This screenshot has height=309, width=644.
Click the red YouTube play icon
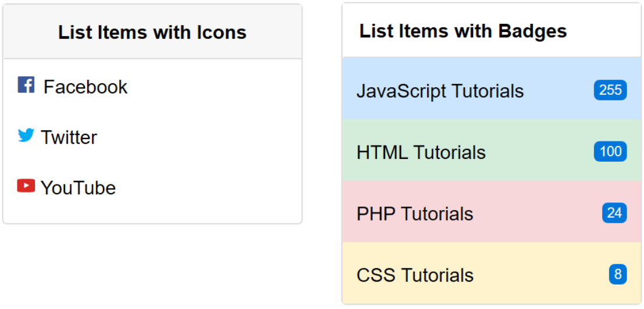[26, 186]
